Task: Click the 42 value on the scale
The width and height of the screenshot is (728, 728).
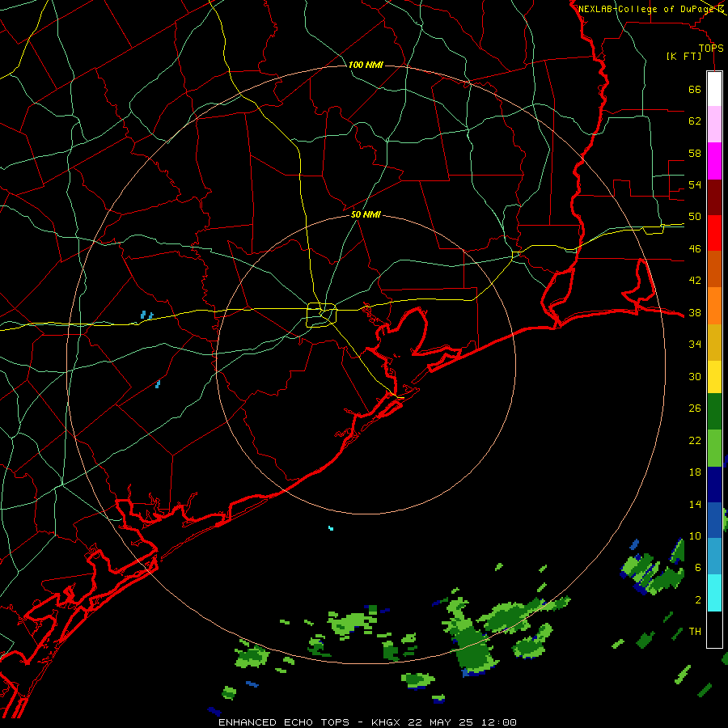Action: [x=695, y=281]
